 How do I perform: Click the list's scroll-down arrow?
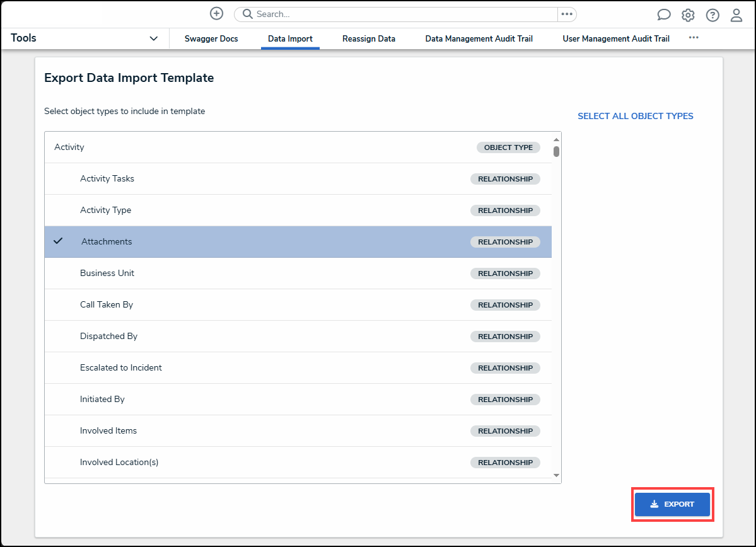click(555, 476)
